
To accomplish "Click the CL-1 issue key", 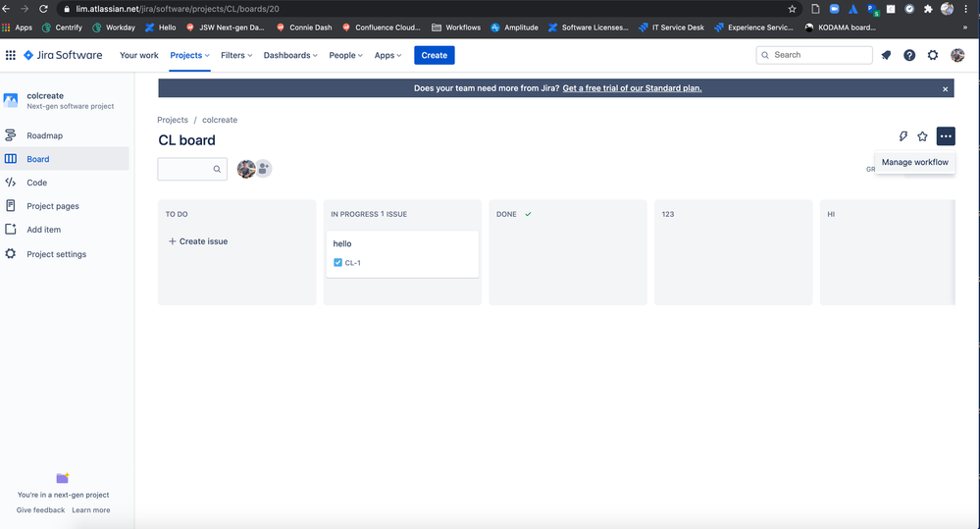I will coord(352,263).
